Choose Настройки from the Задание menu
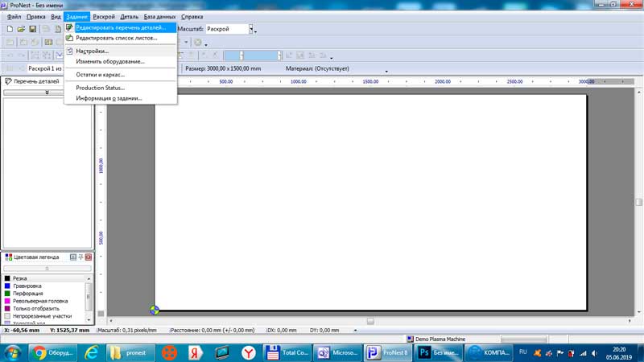 (121, 51)
